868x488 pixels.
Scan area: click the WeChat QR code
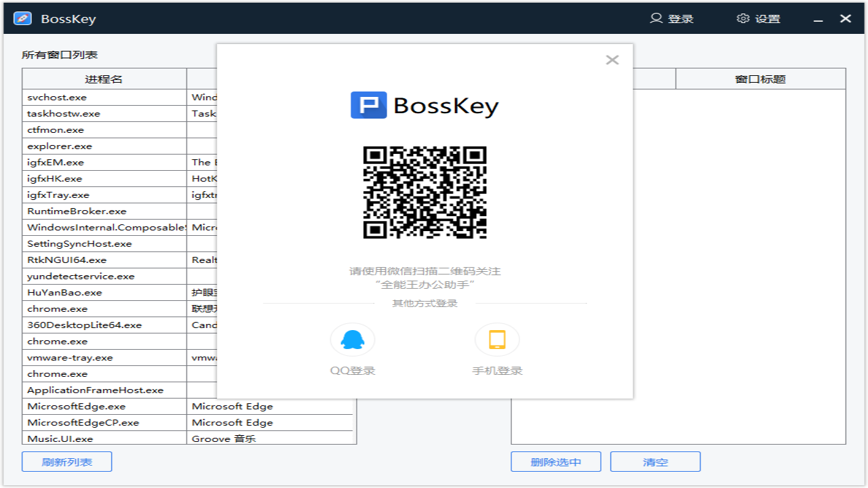[425, 192]
